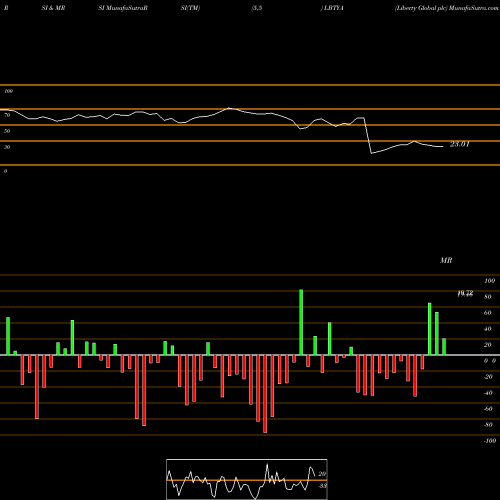Click the 0 label below the RSI panel

coord(5,171)
